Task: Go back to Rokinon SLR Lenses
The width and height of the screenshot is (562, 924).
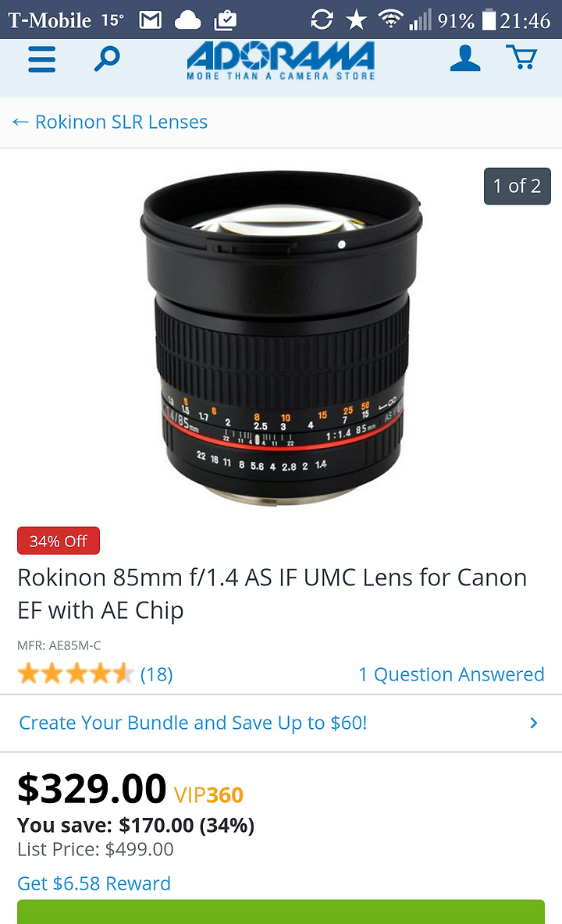Action: (110, 122)
